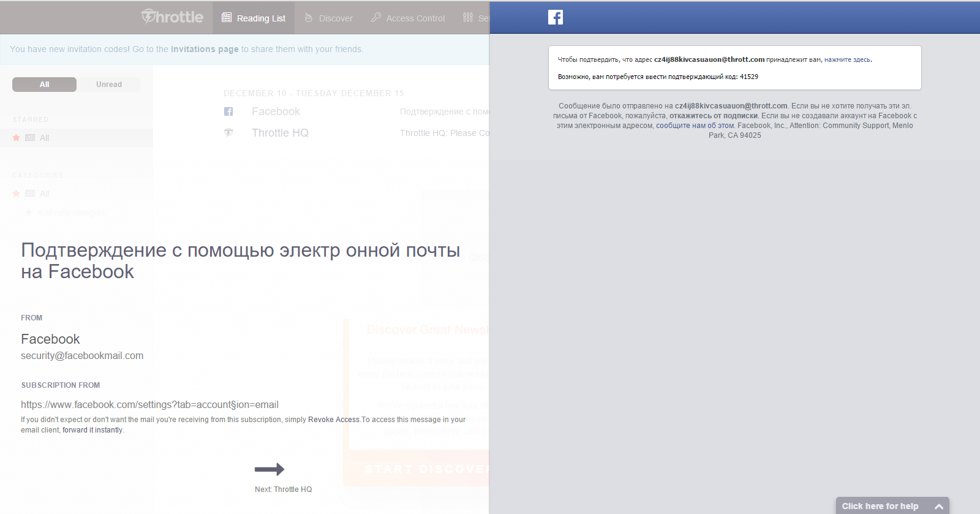Click the confirmation code 41529 text
The image size is (980, 514).
pos(748,77)
